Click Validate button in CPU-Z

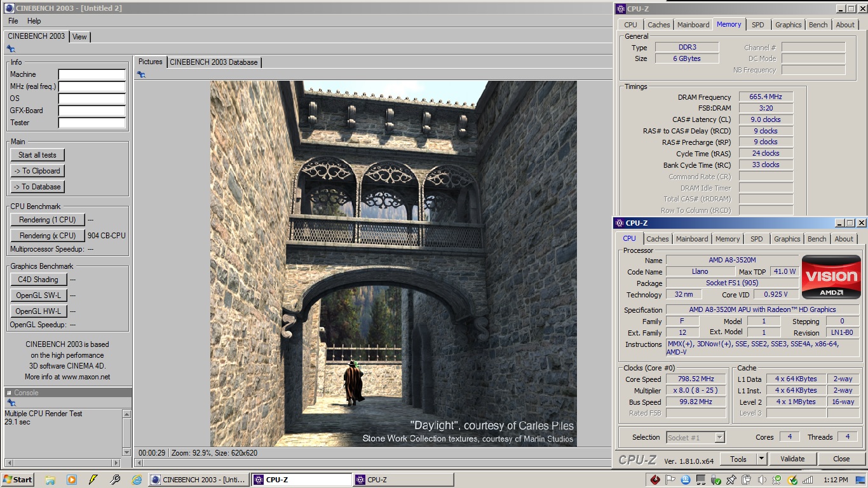coord(792,459)
